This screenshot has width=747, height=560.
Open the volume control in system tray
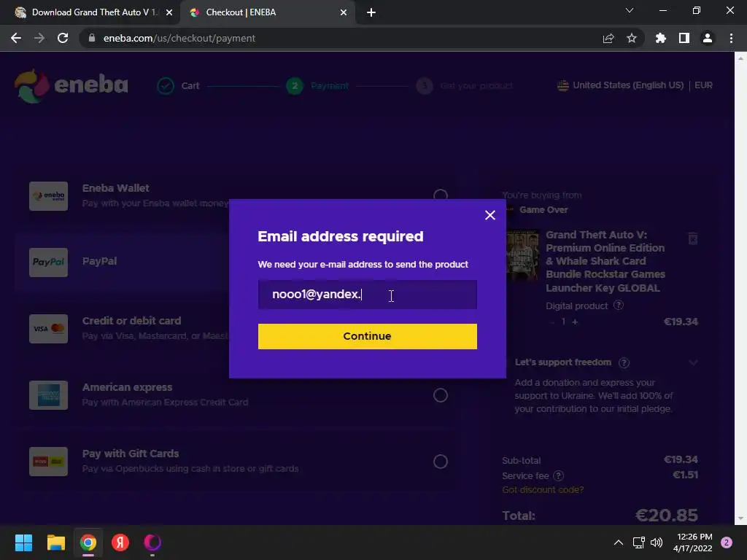point(657,542)
